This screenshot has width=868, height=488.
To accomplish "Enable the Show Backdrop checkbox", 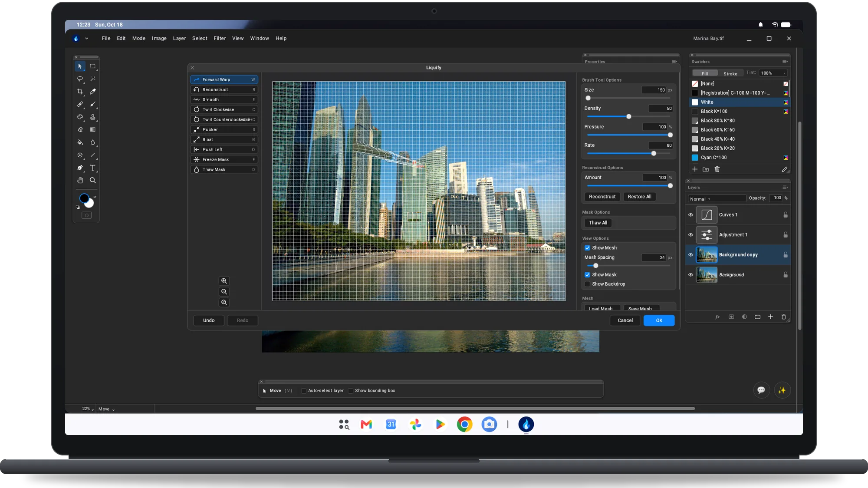I will pos(587,284).
